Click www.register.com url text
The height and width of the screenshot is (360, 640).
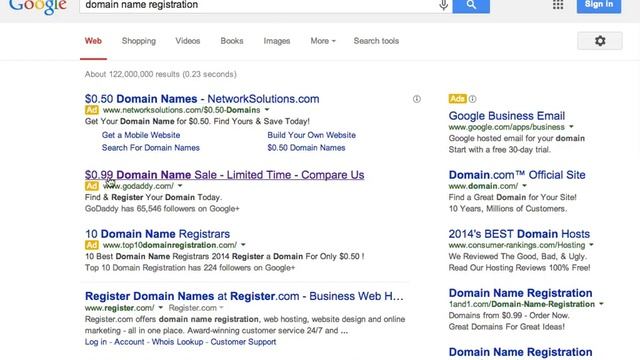click(x=120, y=308)
